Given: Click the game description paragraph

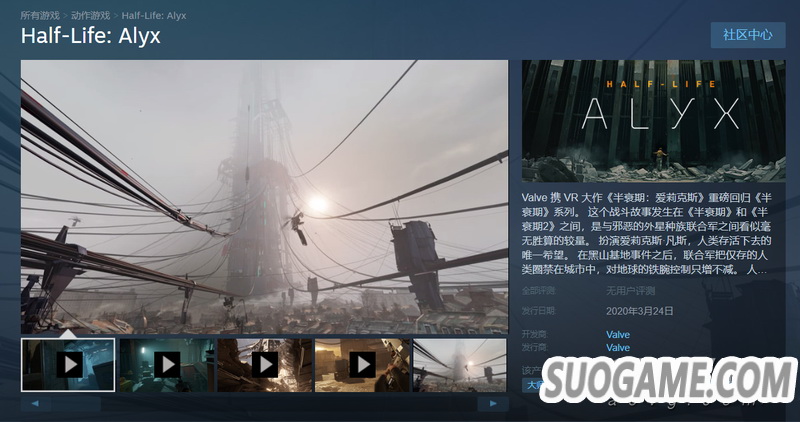Looking at the screenshot, I should click(646, 234).
